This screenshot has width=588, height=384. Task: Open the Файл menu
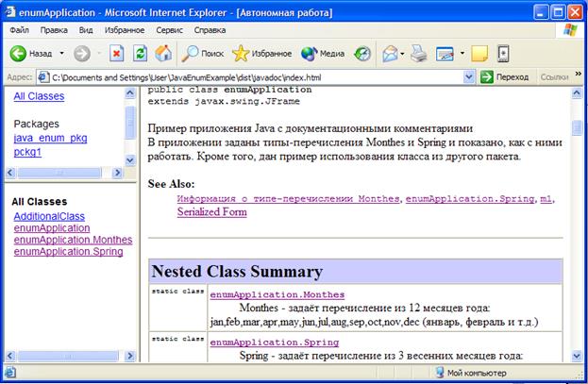coord(19,30)
